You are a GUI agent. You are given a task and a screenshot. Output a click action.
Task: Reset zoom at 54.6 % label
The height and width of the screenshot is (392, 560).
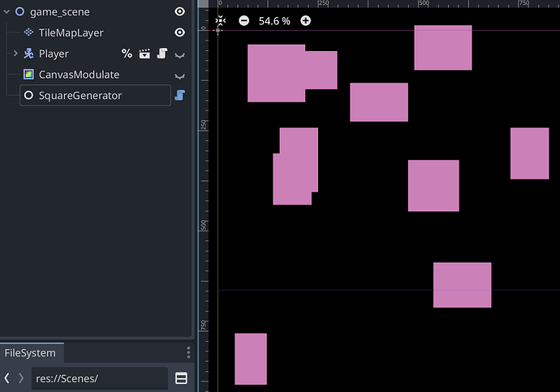point(274,21)
